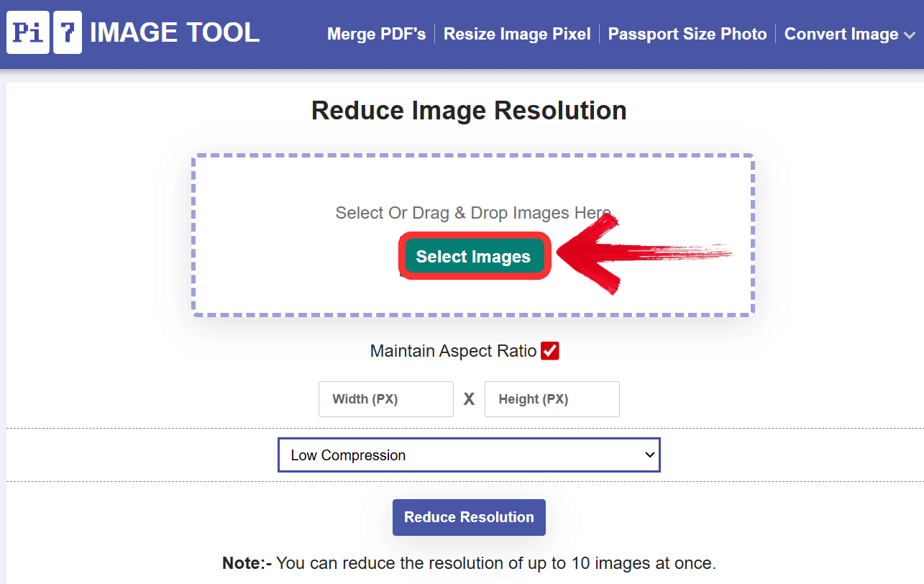Click the X between width and height
The width and height of the screenshot is (924, 584).
click(469, 399)
